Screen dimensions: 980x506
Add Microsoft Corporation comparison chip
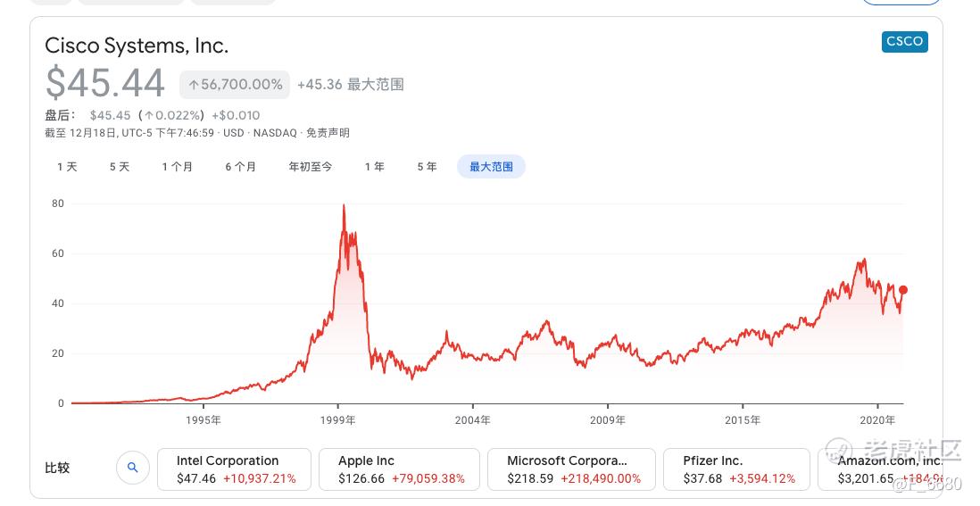(x=572, y=469)
